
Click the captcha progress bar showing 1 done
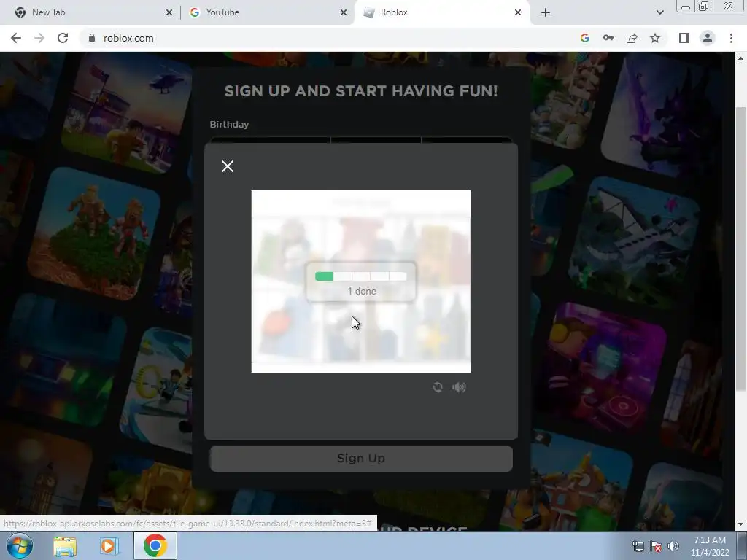click(x=360, y=276)
